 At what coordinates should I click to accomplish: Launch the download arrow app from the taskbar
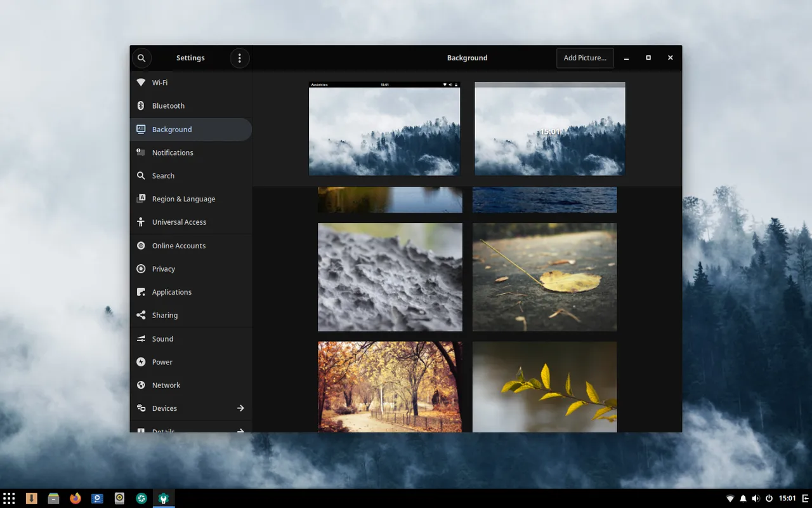point(31,498)
